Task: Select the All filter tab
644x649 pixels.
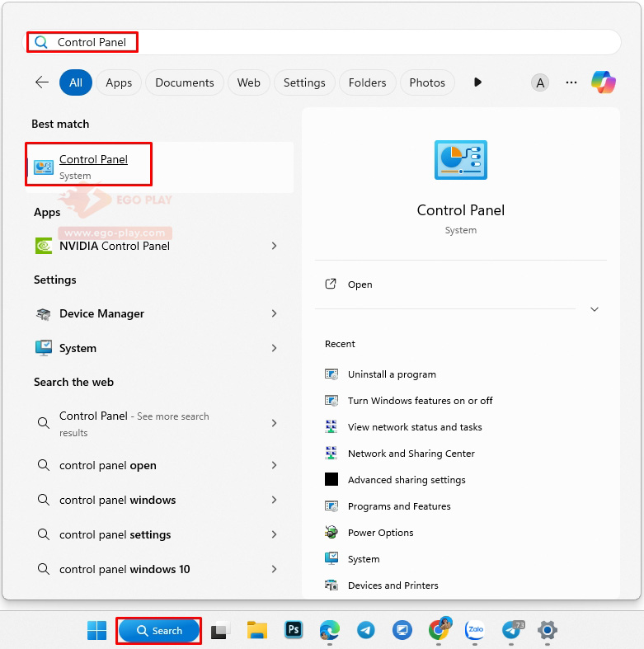Action: (76, 82)
